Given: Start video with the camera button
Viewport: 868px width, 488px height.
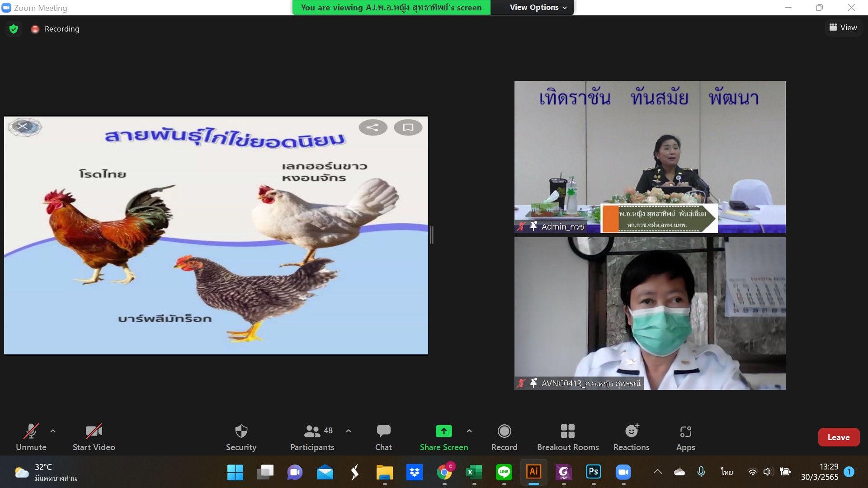Looking at the screenshot, I should pyautogui.click(x=94, y=437).
